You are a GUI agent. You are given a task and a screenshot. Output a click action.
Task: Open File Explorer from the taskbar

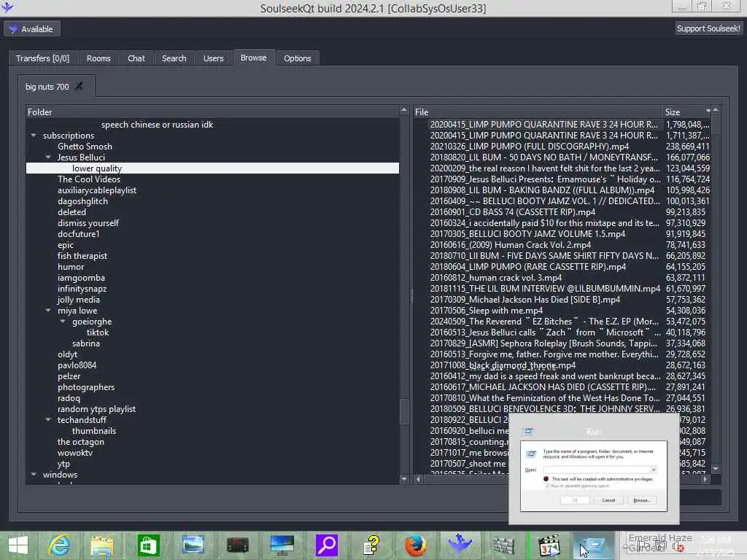(102, 545)
